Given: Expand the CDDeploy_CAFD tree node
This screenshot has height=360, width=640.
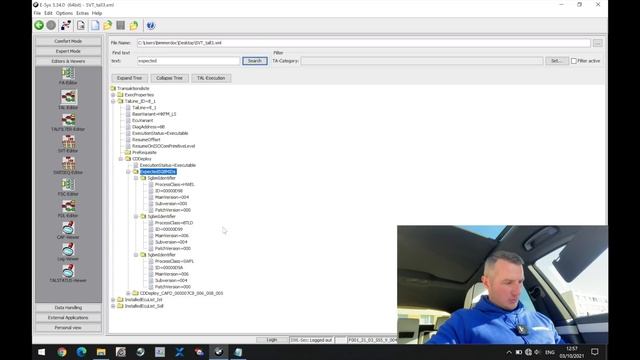Looking at the screenshot, I should tap(129, 293).
